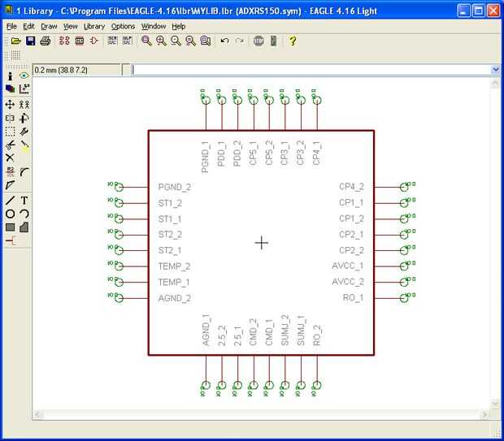Click the Go traffic-light icon
Image resolution: width=504 pixels, height=441 pixels.
(x=273, y=41)
